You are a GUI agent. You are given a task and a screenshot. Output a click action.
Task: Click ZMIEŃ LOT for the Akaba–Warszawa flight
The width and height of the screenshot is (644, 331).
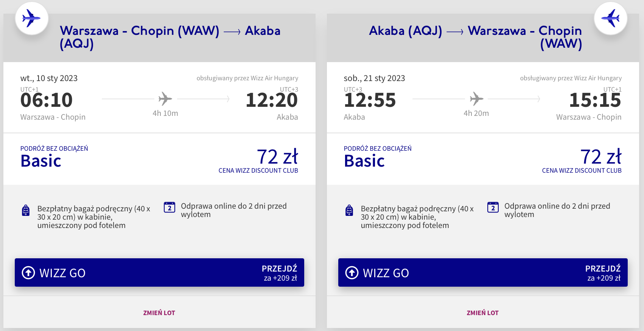pyautogui.click(x=482, y=313)
